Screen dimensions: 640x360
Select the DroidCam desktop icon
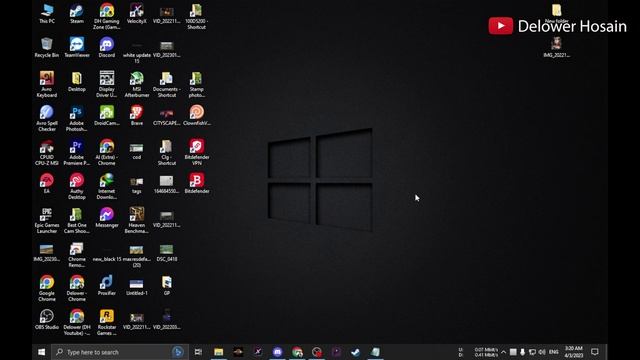point(107,116)
